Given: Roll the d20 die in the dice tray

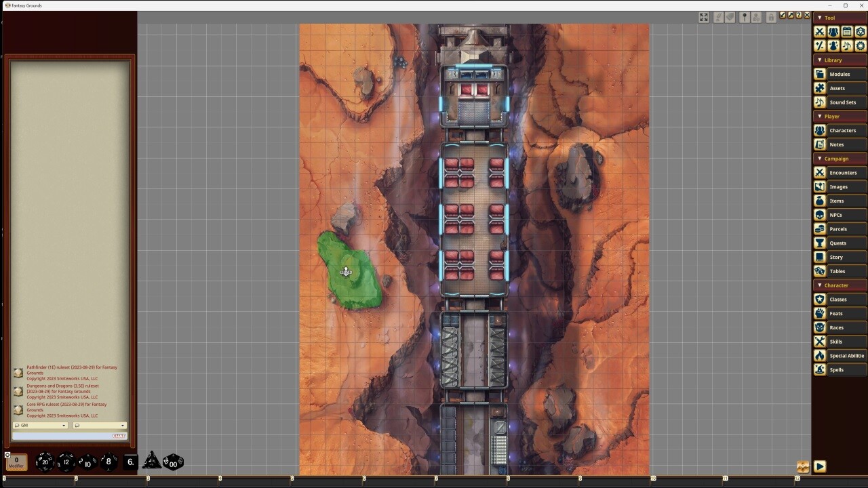Looking at the screenshot, I should 44,462.
